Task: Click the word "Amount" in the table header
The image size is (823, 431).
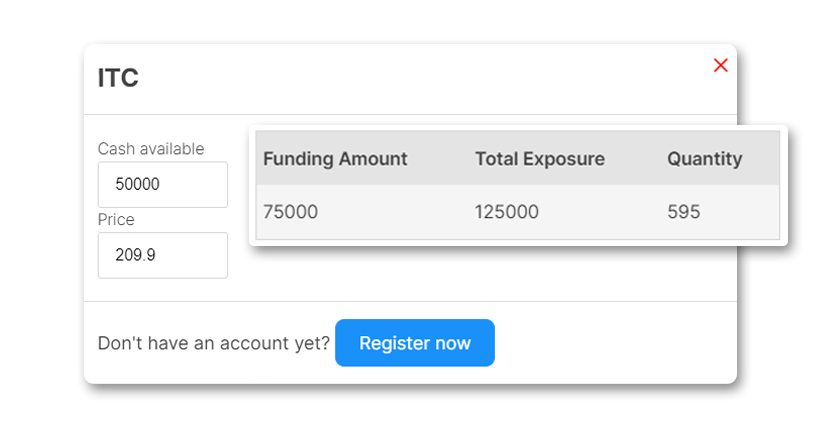Action: [x=373, y=159]
